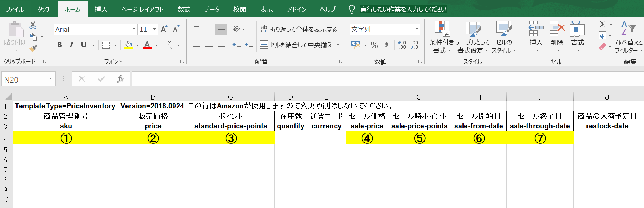644x208 pixels.
Task: Apply comma style
Action: click(x=387, y=45)
